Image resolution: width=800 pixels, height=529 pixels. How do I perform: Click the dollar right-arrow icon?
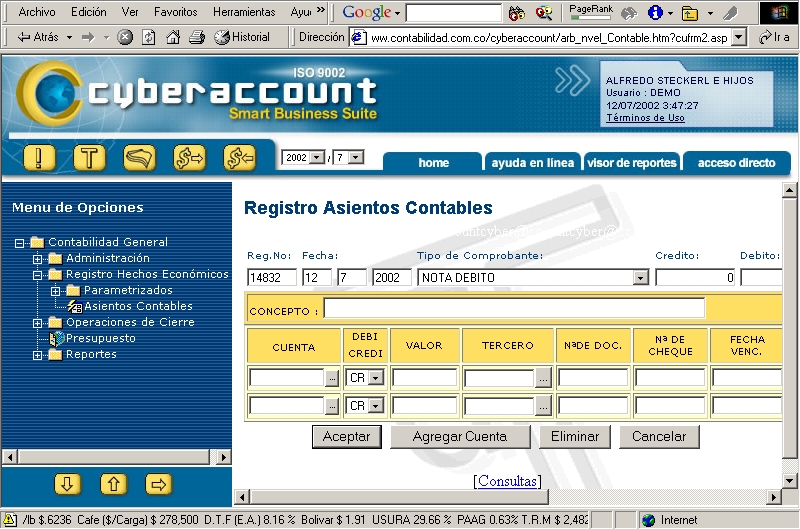coord(189,158)
